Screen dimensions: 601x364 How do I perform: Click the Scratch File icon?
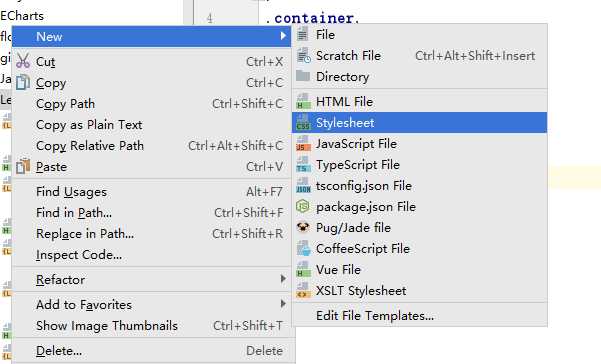tap(304, 56)
